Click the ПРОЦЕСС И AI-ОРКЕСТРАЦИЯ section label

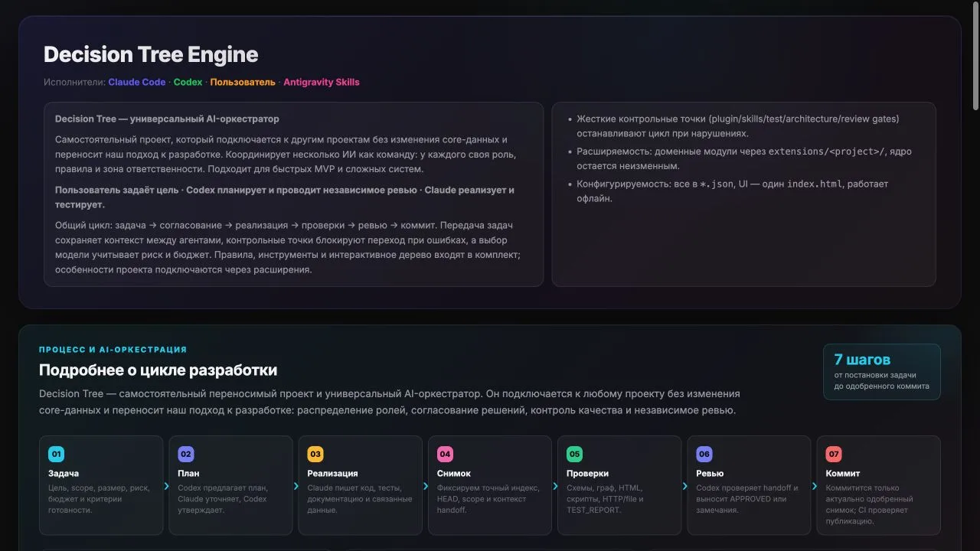[113, 350]
